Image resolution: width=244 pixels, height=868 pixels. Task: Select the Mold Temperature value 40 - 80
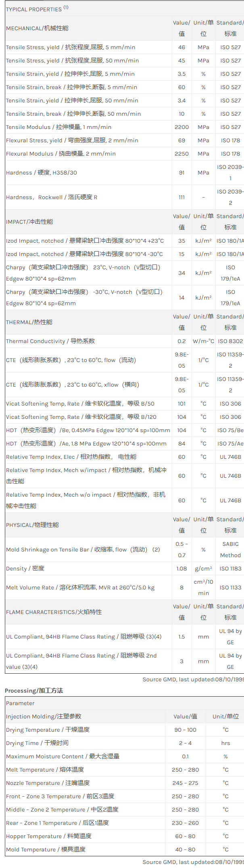pos(185,849)
